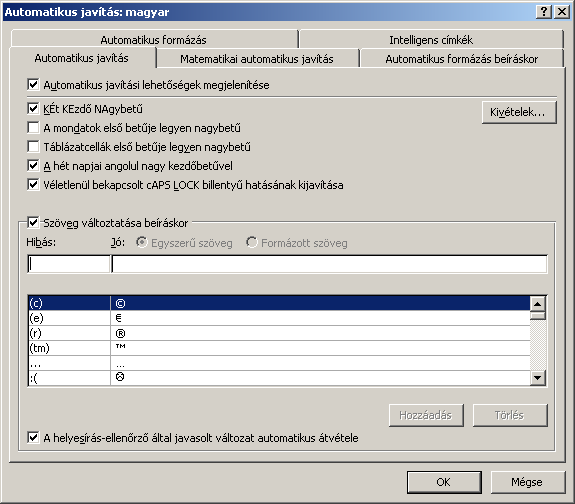Click the Hibás text input field
Viewport: 575px width, 504px height.
pyautogui.click(x=69, y=264)
